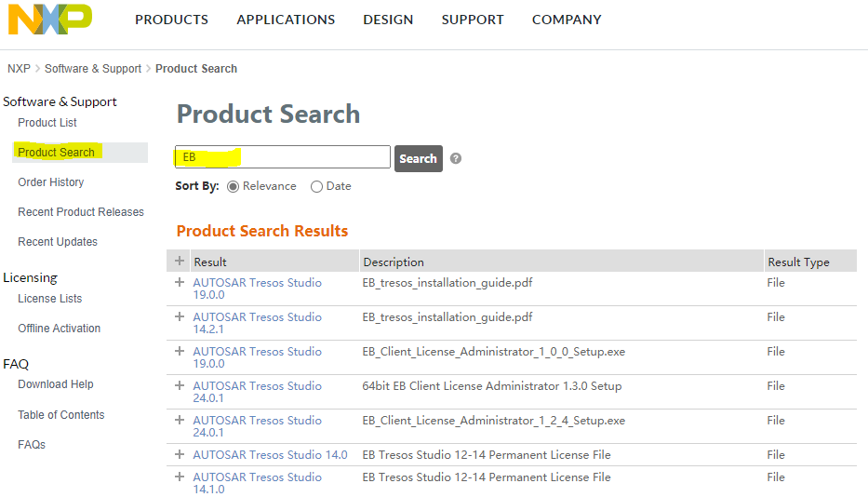Expand the EB_tresos_installation_guide.pdf 19.0.0 row
The width and height of the screenshot is (868, 497).
point(180,283)
